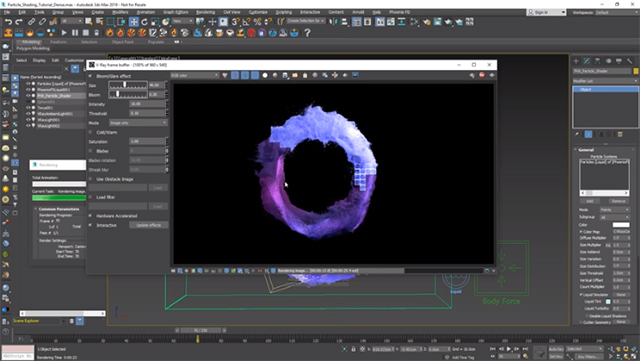Click the white Color swatch in General rollout
Image resolution: width=640 pixels, height=361 pixels.
point(621,225)
